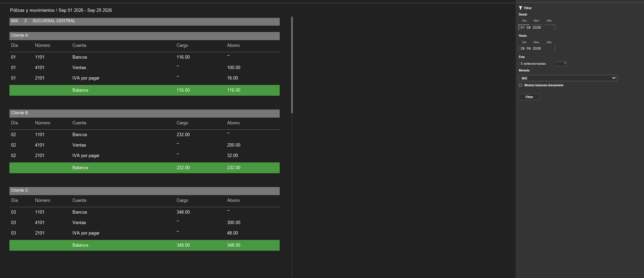
Task: Click Ventas account in Cliente B
Action: tap(79, 145)
